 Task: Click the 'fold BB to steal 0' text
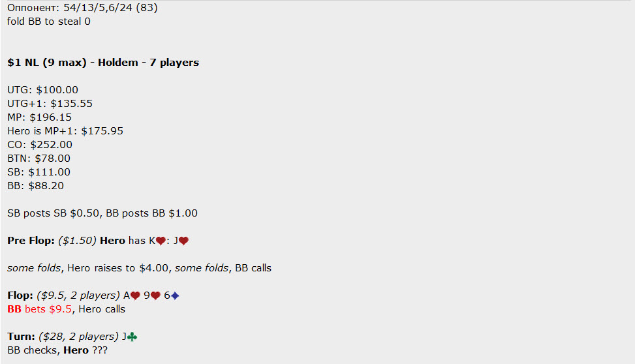coord(48,22)
